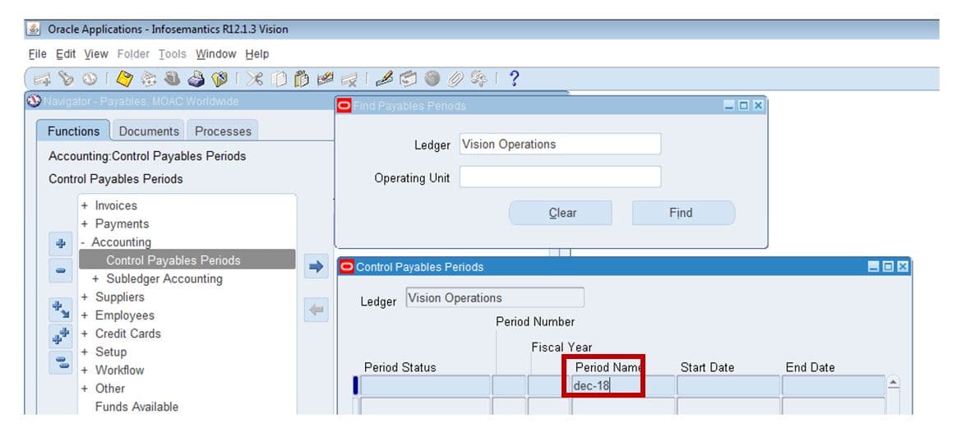
Task: Expand the Invoices tree node
Action: (x=85, y=205)
